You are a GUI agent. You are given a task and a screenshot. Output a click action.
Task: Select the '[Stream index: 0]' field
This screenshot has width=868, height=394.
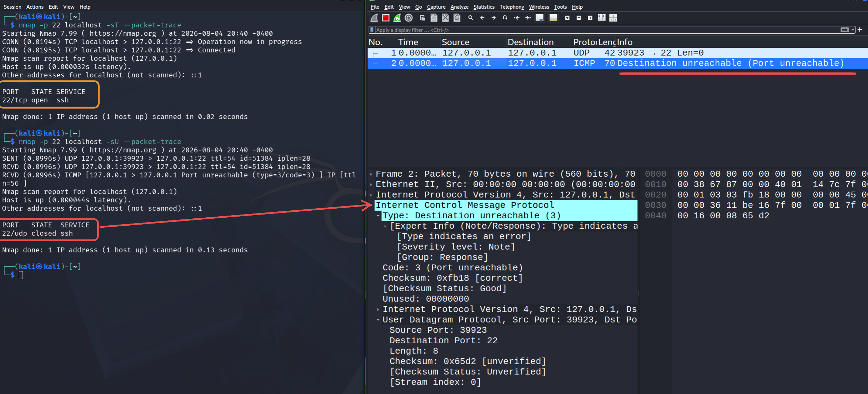pos(435,382)
